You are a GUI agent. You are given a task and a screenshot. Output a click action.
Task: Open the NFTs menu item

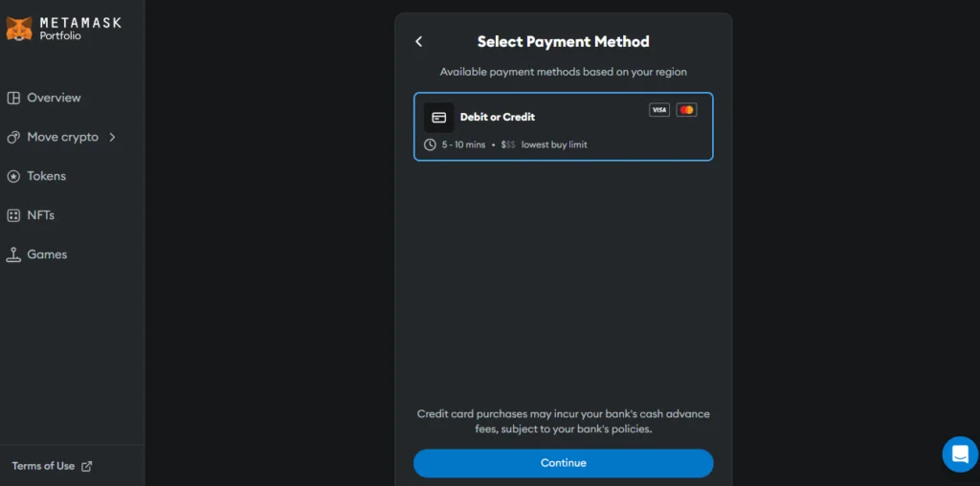click(x=31, y=215)
